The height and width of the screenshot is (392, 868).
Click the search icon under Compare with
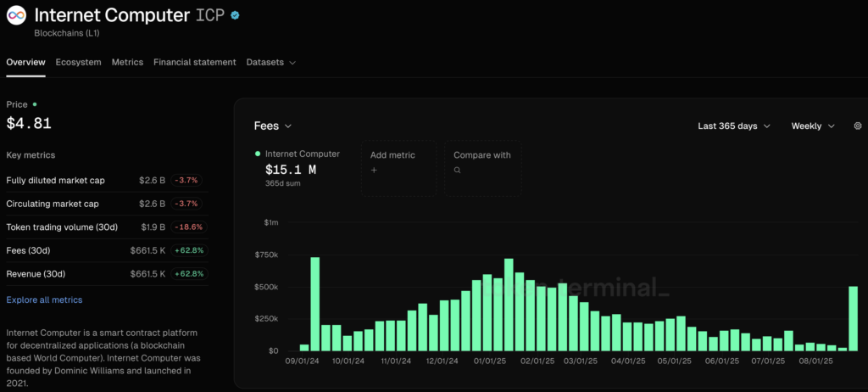pos(457,171)
